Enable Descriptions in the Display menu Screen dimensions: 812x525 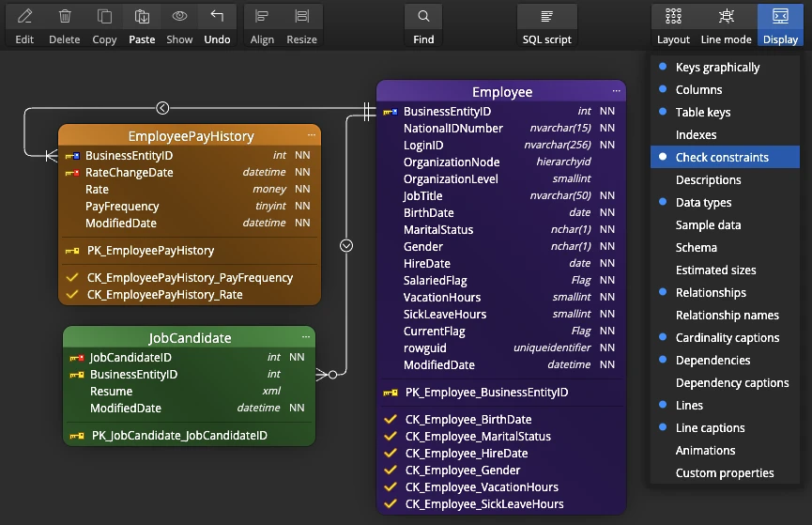point(725,179)
